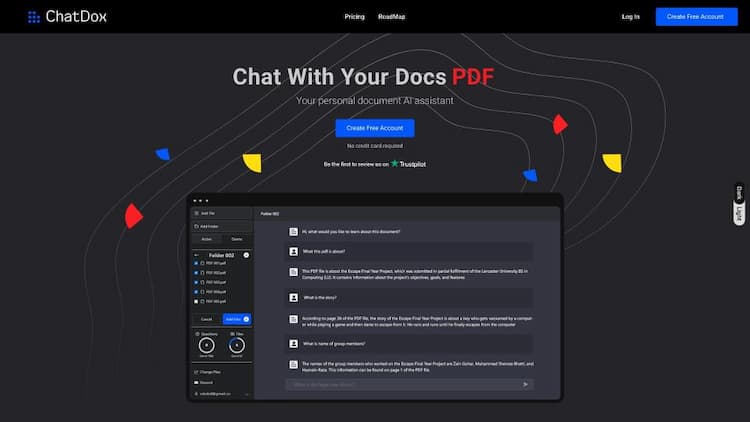Click the Add File icon in sidebar
The image size is (750, 422).
pos(196,213)
